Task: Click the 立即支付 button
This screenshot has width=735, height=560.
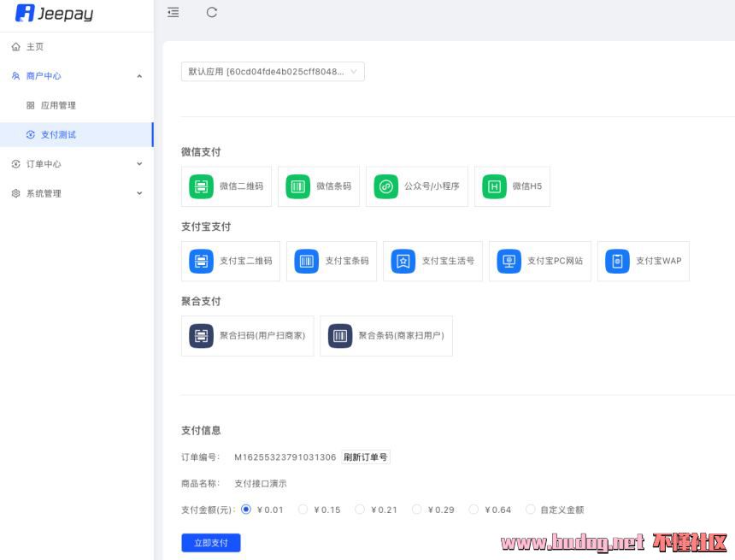Action: tap(211, 543)
